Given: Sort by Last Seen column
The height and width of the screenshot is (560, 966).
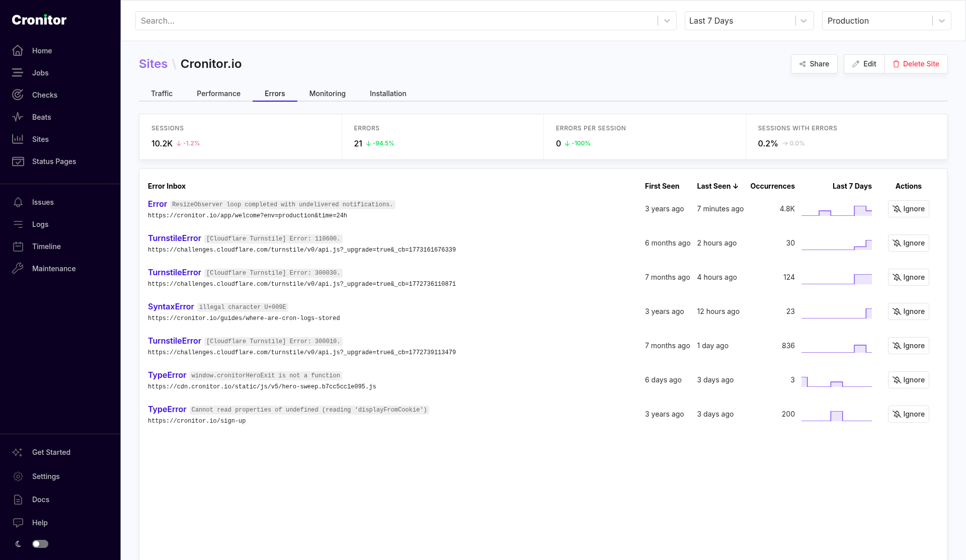Looking at the screenshot, I should tap(717, 186).
